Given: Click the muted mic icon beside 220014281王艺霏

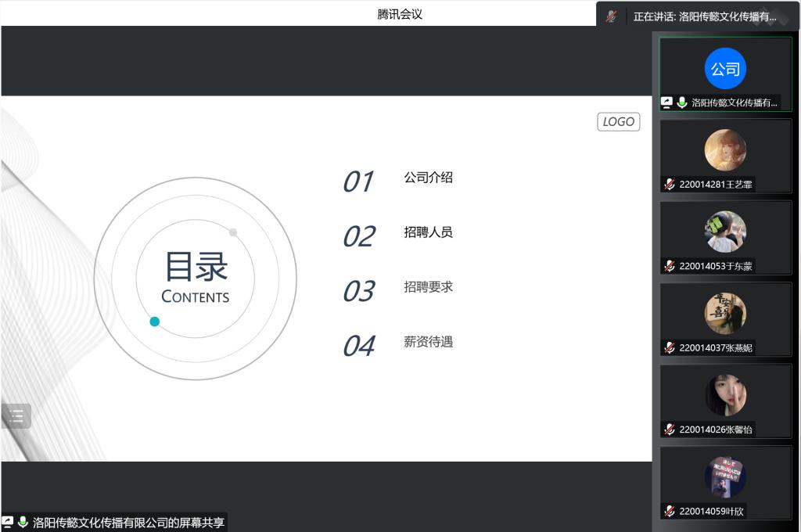Looking at the screenshot, I should [x=670, y=185].
